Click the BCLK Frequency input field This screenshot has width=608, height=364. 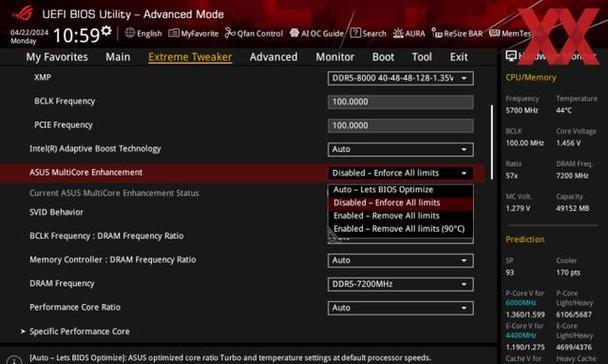pyautogui.click(x=401, y=102)
